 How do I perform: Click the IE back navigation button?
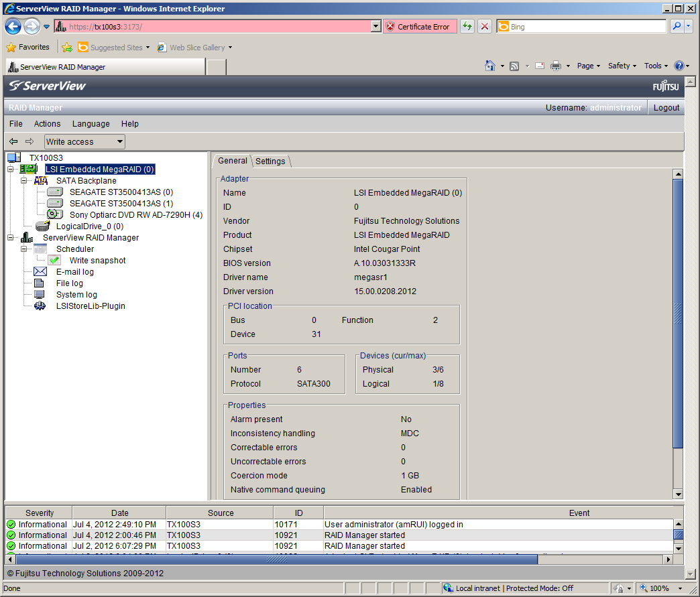click(13, 27)
